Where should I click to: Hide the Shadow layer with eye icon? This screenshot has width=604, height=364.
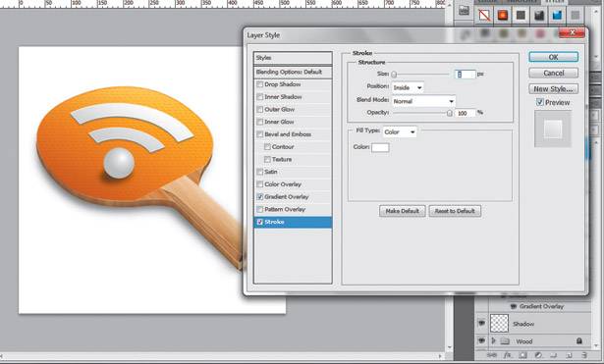click(481, 323)
